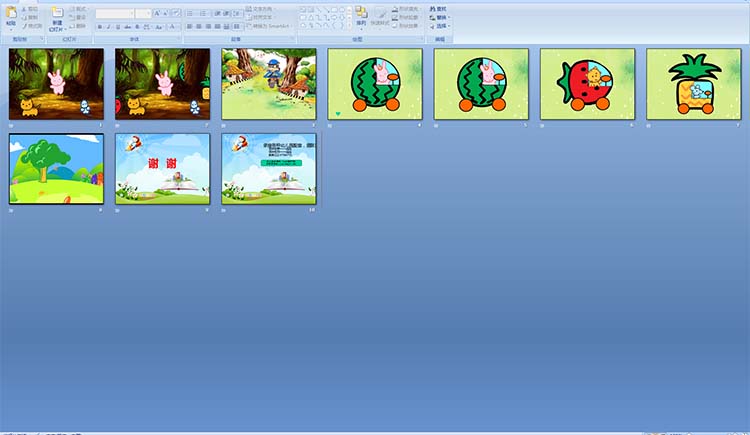This screenshot has width=750, height=435.
Task: Click the rectangle shape in shapes gallery
Action: click(334, 10)
